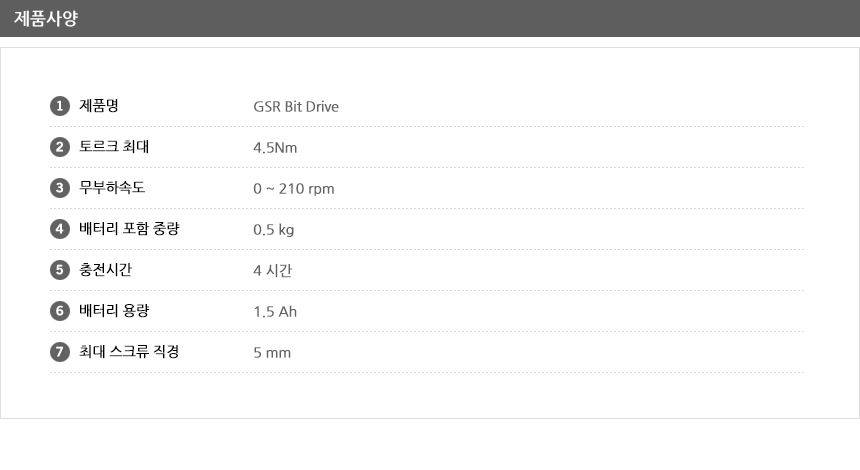
Task: Click the number 2 circle icon
Action: (x=59, y=147)
